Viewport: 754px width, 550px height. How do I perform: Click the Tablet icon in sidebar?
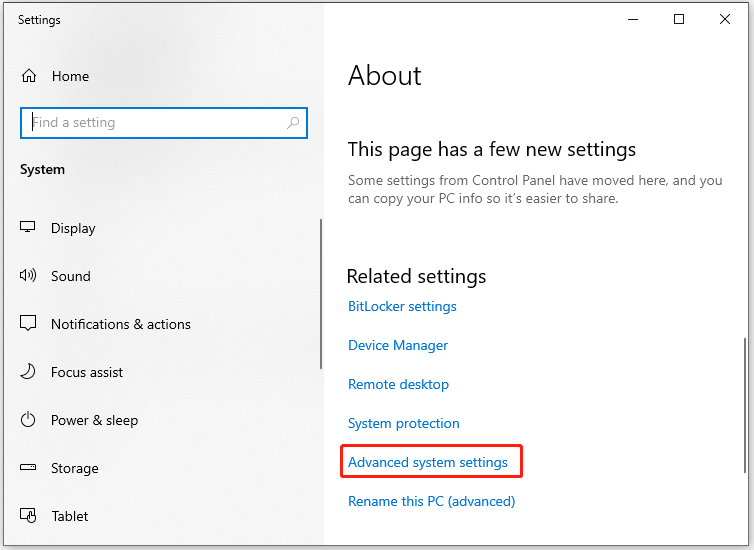coord(29,516)
